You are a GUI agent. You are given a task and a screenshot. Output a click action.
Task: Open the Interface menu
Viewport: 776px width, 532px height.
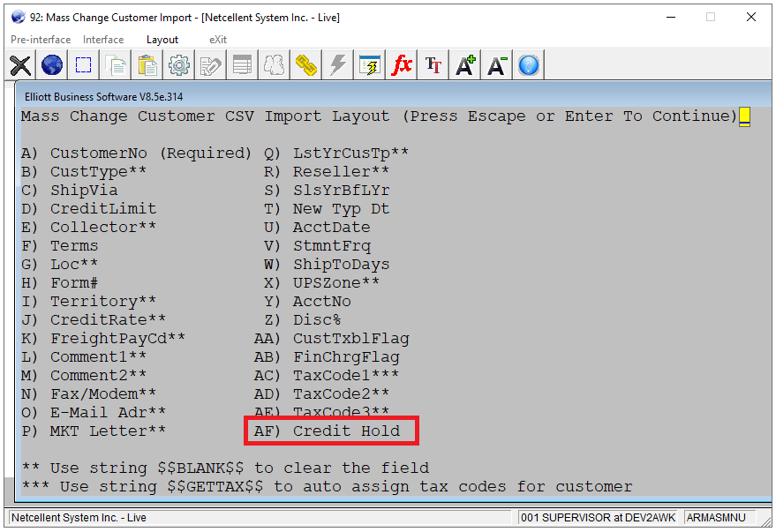coord(103,40)
